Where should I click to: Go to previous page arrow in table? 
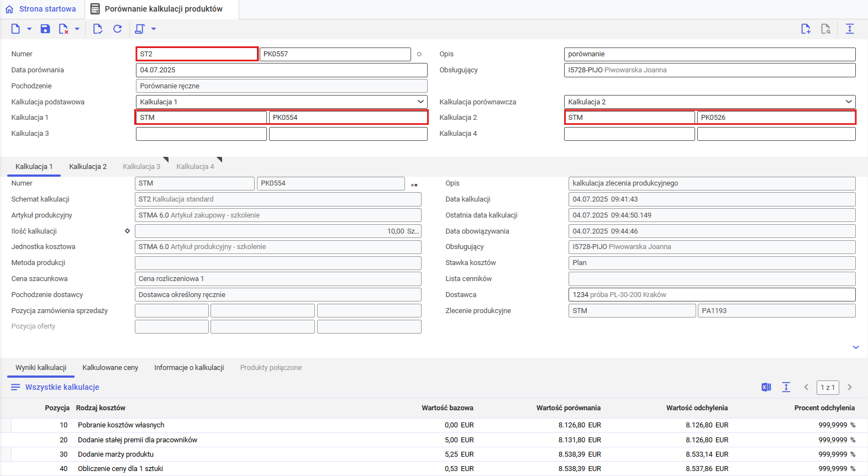click(806, 387)
